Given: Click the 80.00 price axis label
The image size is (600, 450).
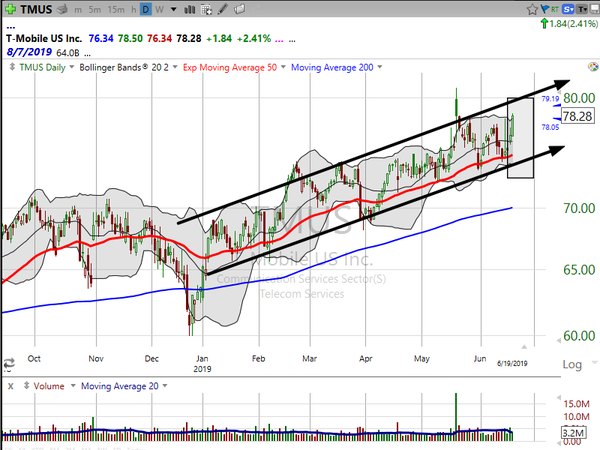Looking at the screenshot, I should pyautogui.click(x=579, y=98).
